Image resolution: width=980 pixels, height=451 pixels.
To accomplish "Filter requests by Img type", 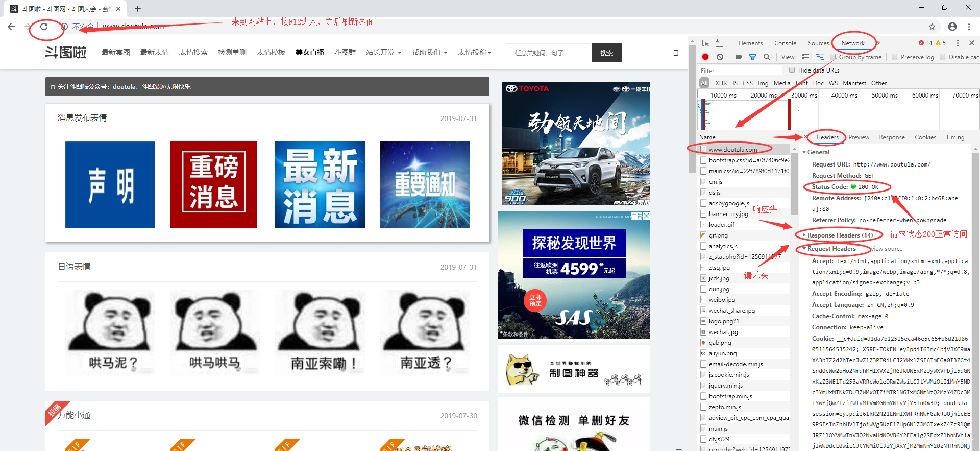I will point(763,83).
